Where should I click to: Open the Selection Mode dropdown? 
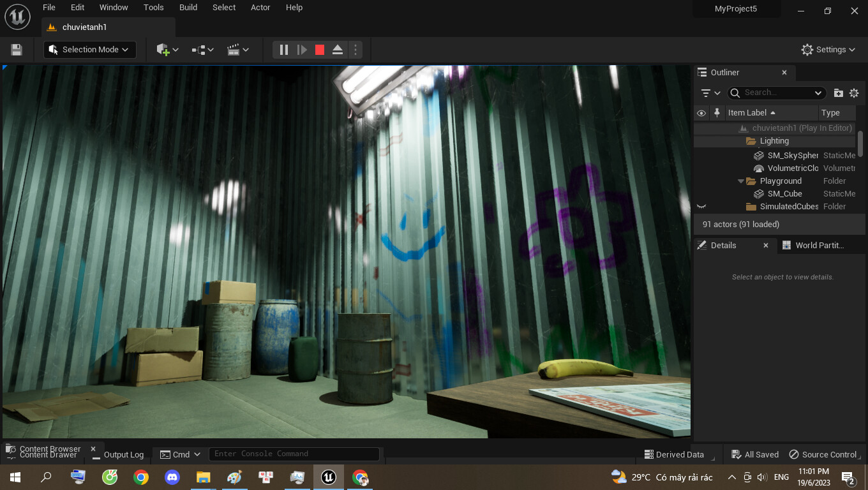(90, 50)
